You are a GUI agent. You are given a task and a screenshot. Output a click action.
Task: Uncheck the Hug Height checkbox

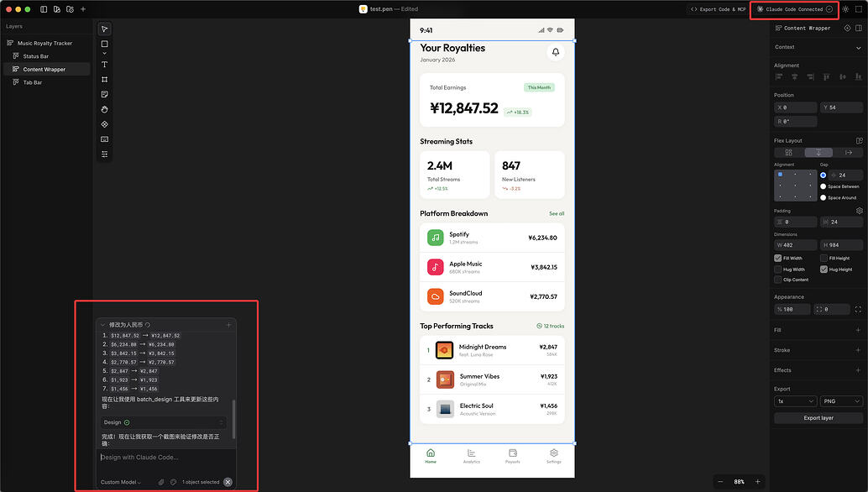point(824,269)
